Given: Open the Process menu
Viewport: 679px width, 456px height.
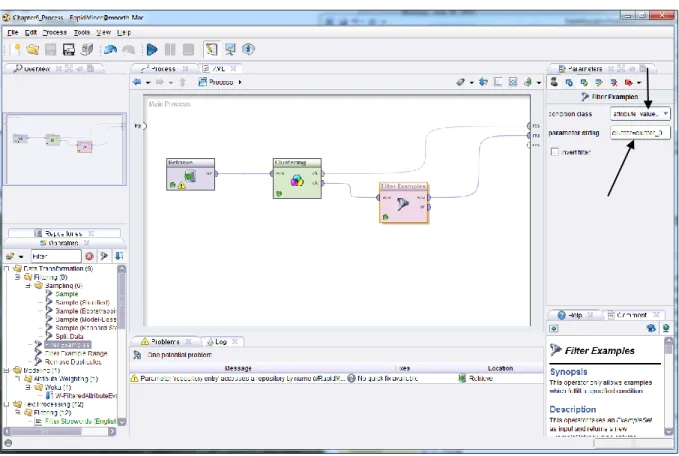Looking at the screenshot, I should pos(55,32).
